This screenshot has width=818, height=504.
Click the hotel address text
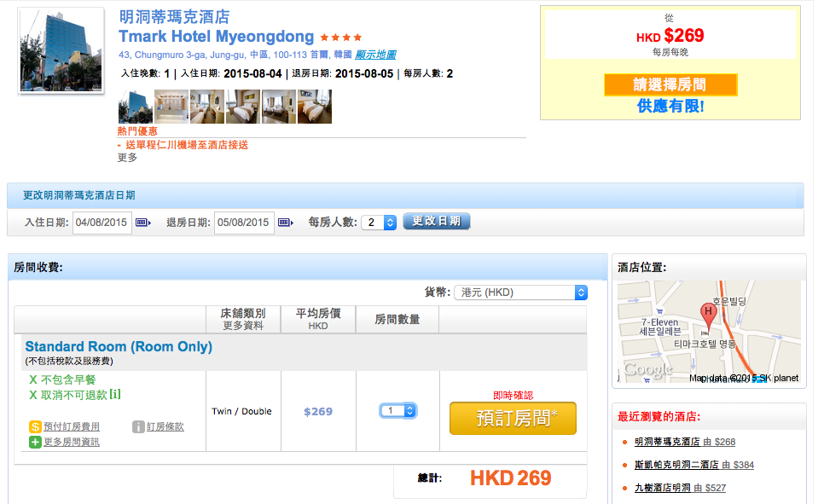click(x=235, y=55)
